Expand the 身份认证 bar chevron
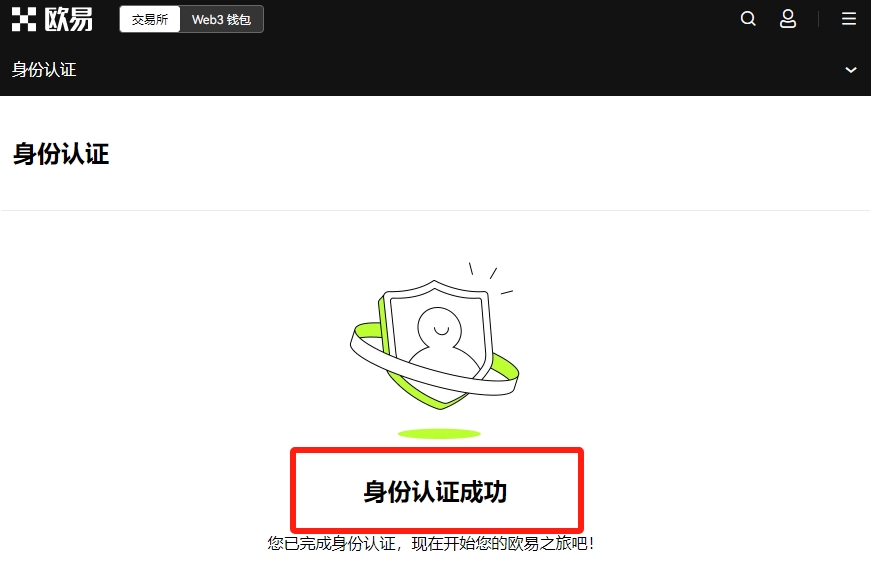Screen dimensions: 871x582 [x=850, y=70]
